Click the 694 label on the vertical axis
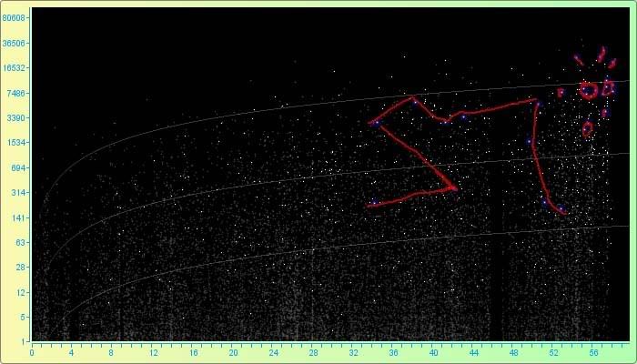Viewport: 637px width, 364px height. [x=18, y=167]
